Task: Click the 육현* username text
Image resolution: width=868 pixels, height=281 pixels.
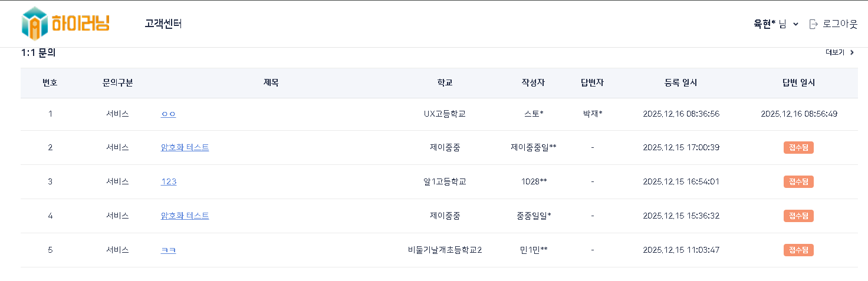Action: 765,24
